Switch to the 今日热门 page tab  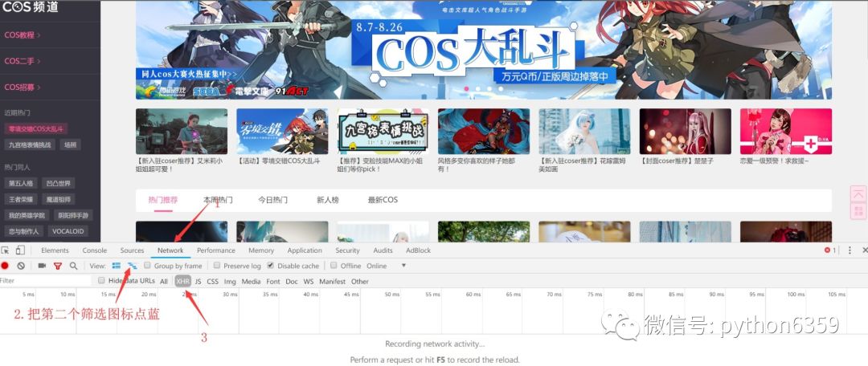tap(273, 200)
